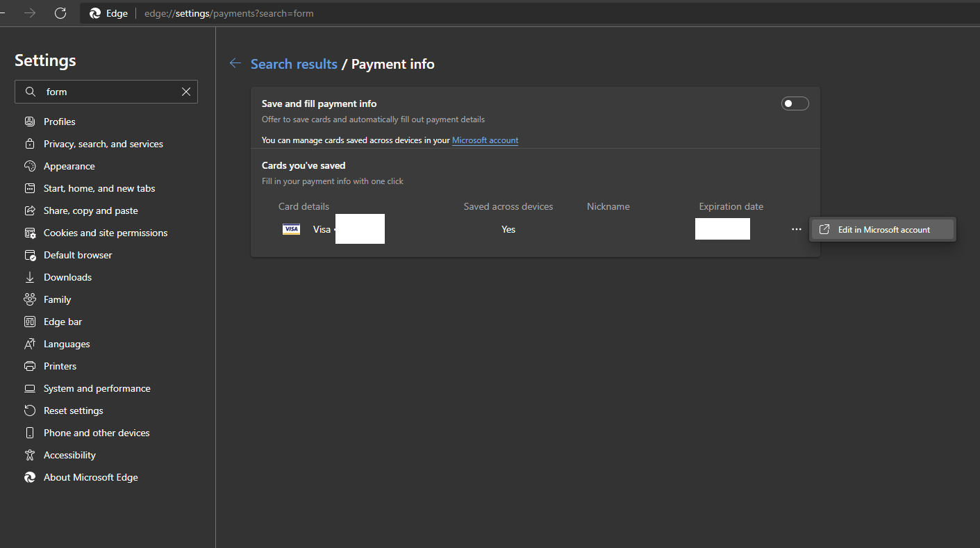Screen dimensions: 980x548
Task: Click the Visa card logo
Action: [x=291, y=229]
